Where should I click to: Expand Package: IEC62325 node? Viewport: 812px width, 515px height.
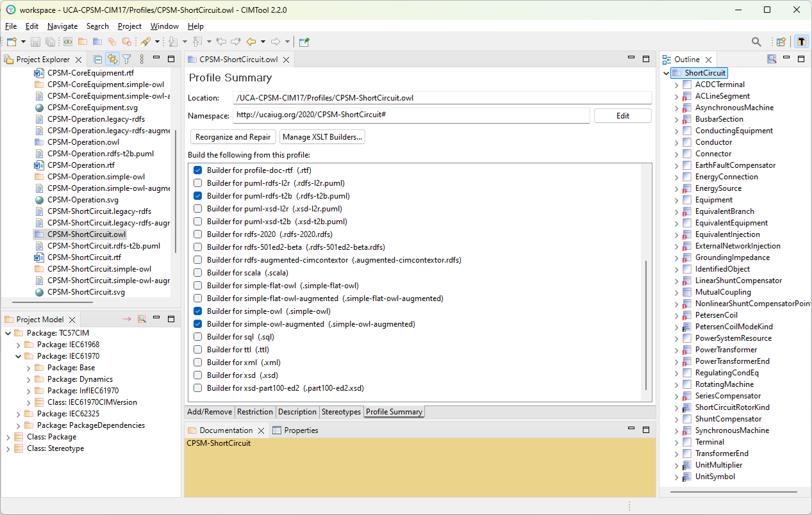click(x=18, y=414)
